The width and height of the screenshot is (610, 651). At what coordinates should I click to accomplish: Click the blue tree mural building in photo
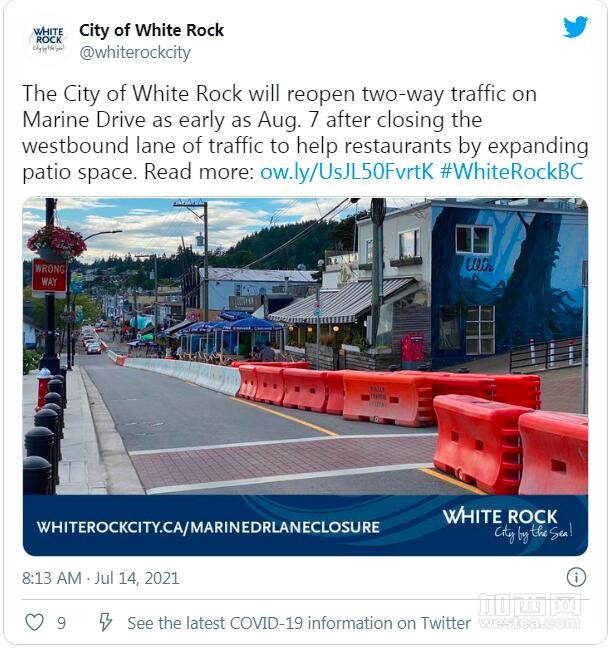pyautogui.click(x=509, y=284)
